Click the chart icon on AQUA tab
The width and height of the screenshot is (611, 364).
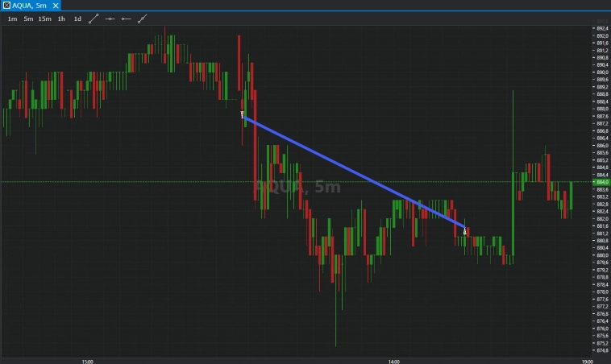tap(6, 6)
